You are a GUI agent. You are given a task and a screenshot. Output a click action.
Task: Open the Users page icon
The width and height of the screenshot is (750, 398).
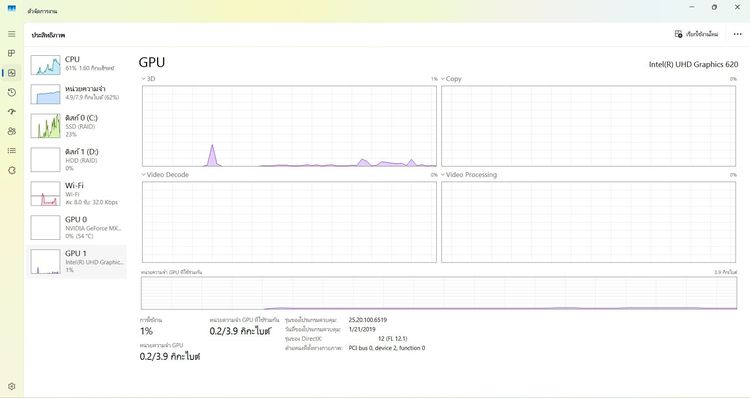coord(11,131)
